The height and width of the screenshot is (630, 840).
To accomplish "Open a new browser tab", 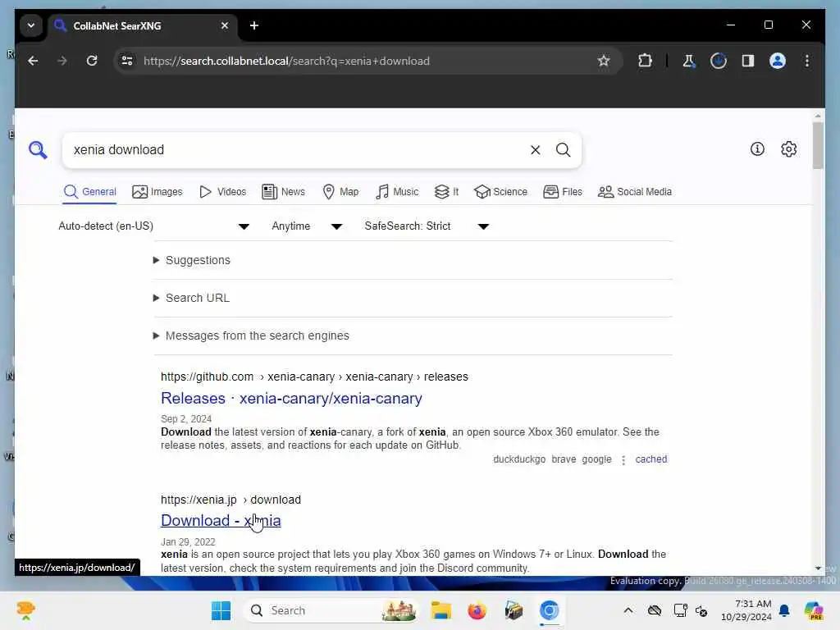I will tap(254, 25).
